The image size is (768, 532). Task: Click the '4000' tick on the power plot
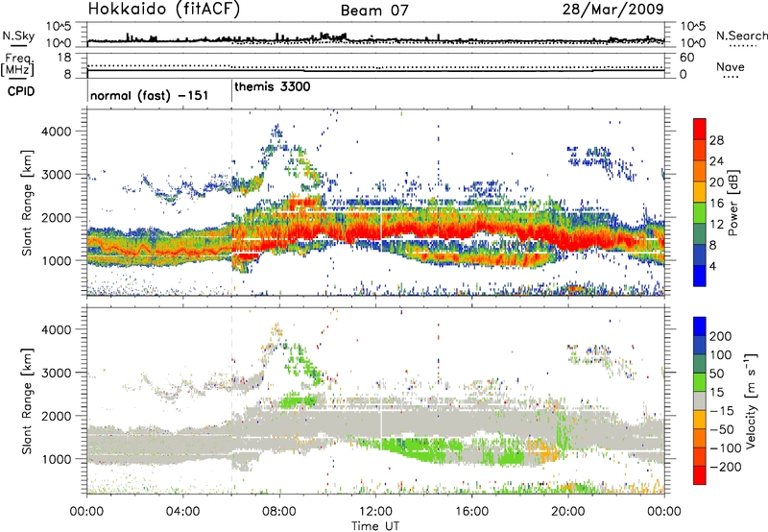(56, 132)
